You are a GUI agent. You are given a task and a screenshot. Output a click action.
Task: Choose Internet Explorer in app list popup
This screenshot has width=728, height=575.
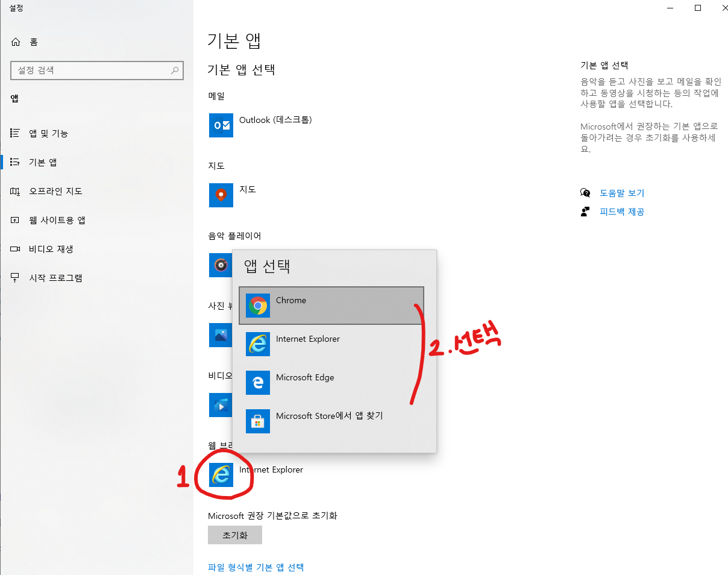(x=331, y=344)
